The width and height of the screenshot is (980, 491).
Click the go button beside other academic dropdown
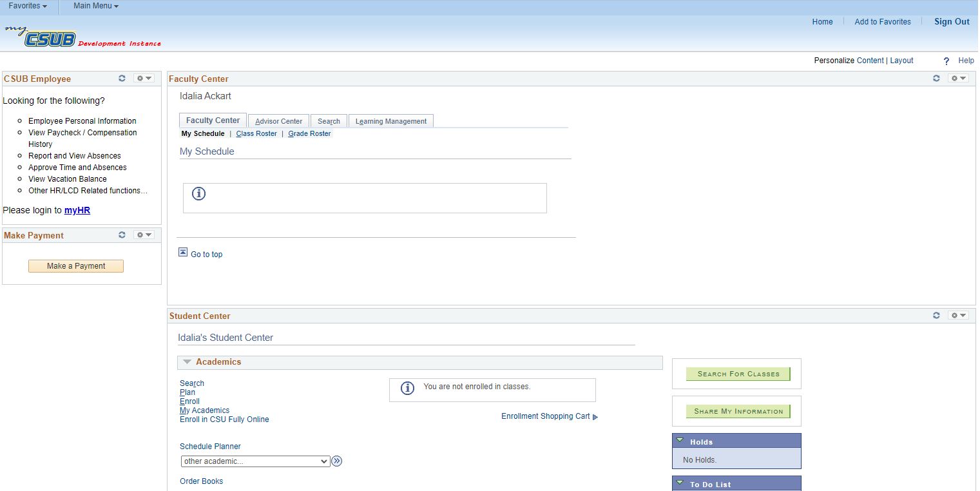[336, 461]
